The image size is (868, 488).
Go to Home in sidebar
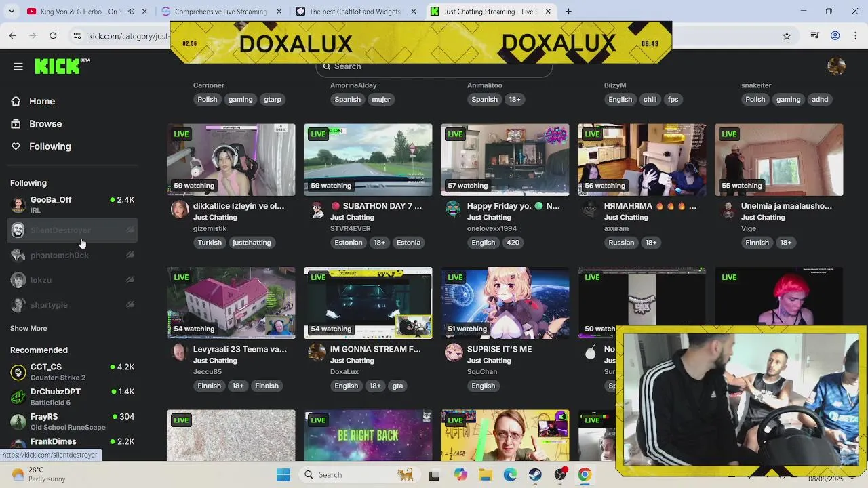coord(42,101)
